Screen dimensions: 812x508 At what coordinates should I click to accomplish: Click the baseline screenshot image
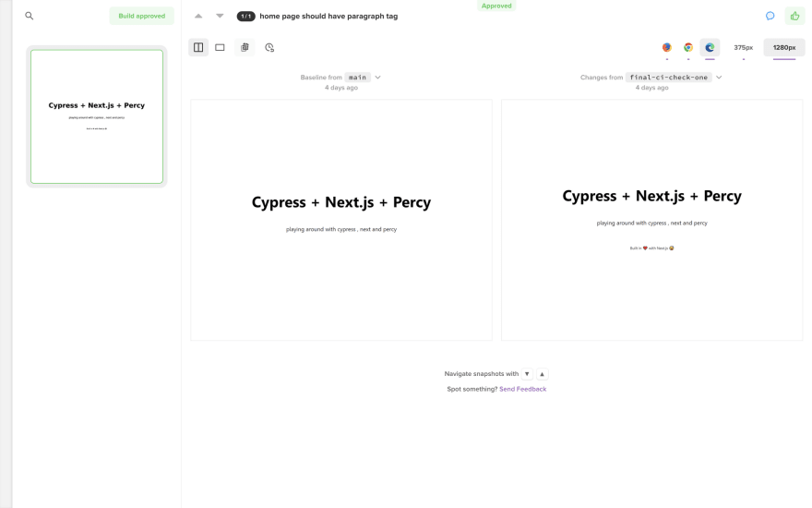[341, 220]
